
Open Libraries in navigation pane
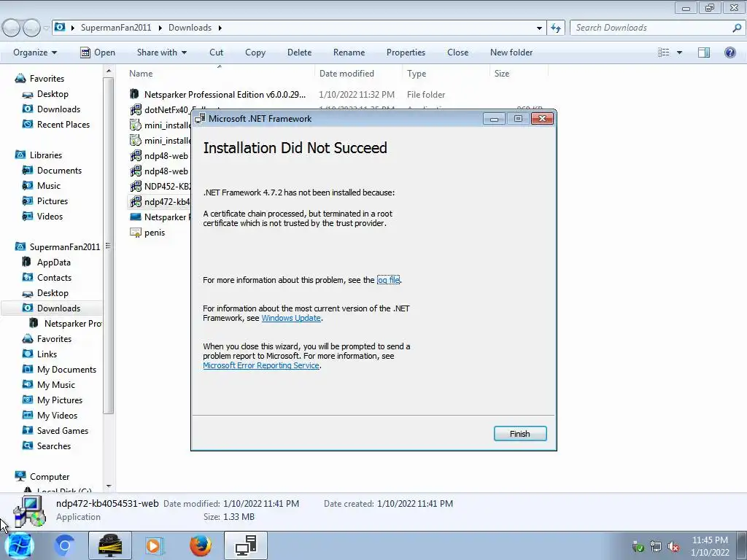point(46,155)
